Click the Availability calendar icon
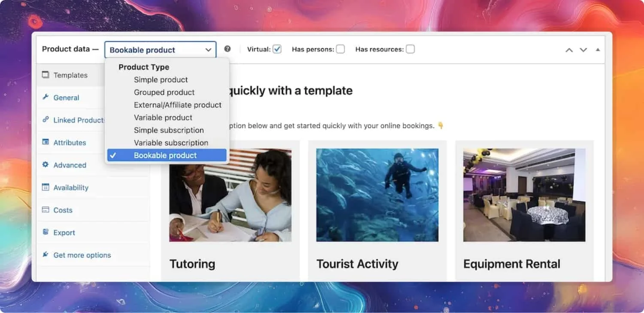Viewport: 644px width, 313px height. pos(46,187)
